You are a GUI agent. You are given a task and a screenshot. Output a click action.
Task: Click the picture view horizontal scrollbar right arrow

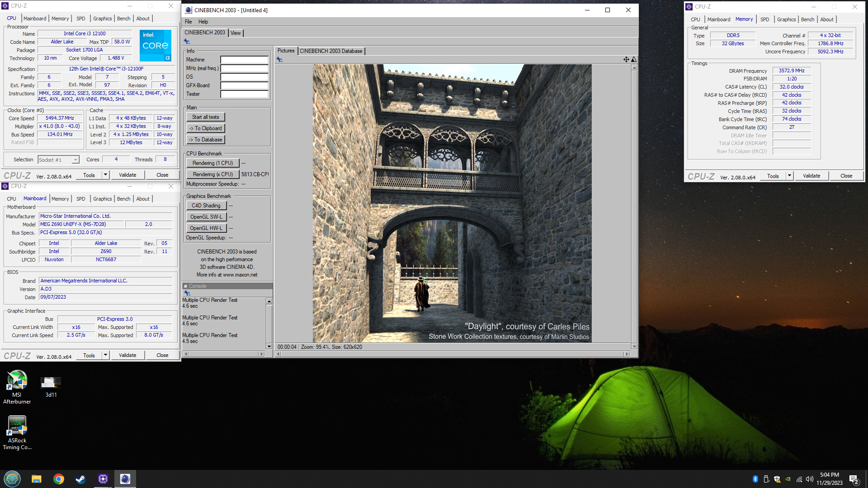627,354
